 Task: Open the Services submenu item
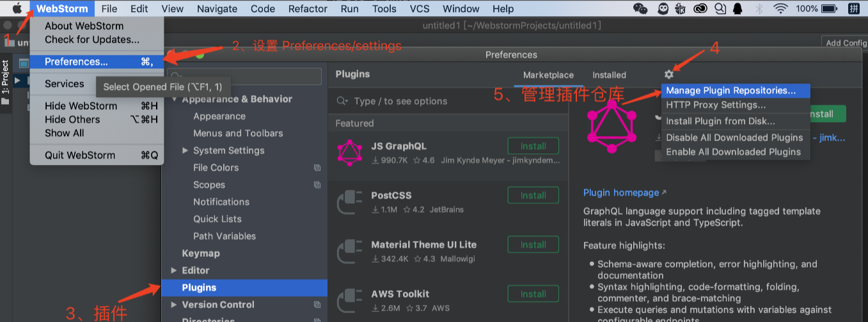pos(64,84)
